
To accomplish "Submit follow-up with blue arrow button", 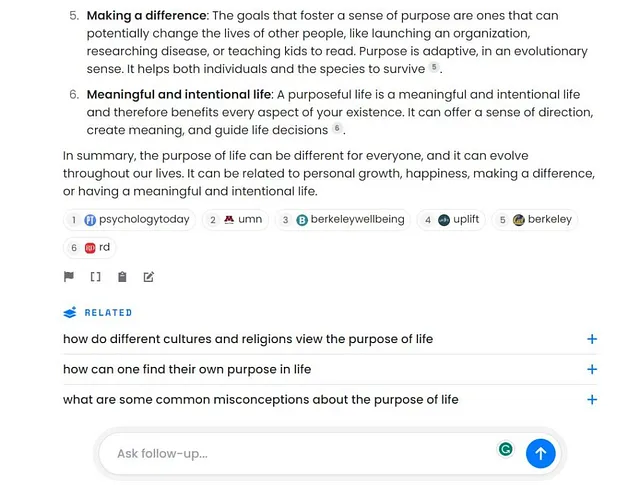I will point(540,453).
